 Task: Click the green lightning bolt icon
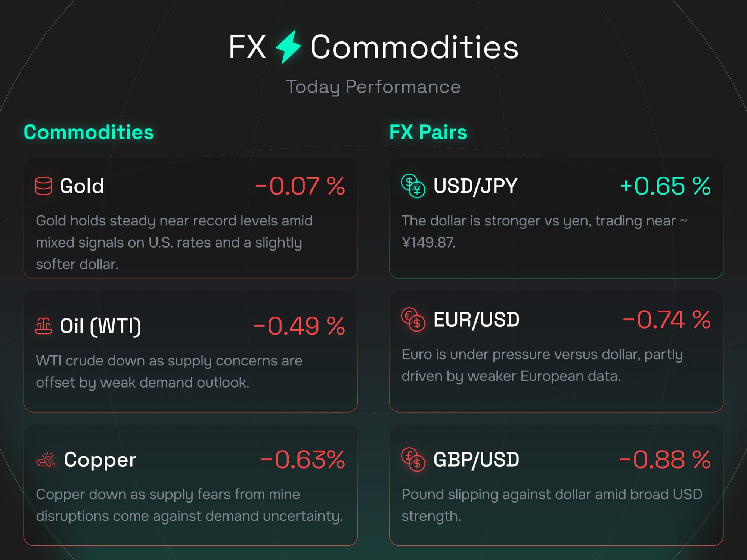tap(288, 47)
